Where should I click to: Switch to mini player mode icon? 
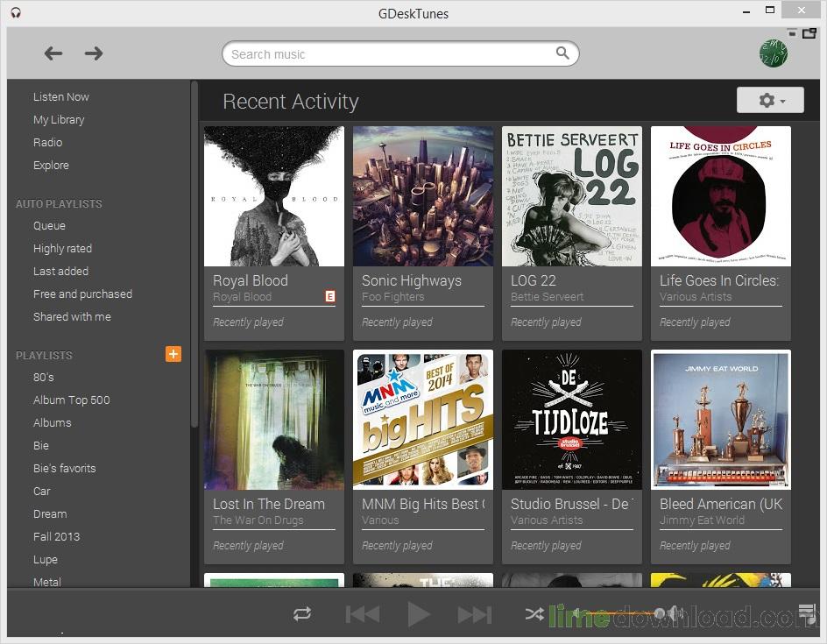point(808,32)
